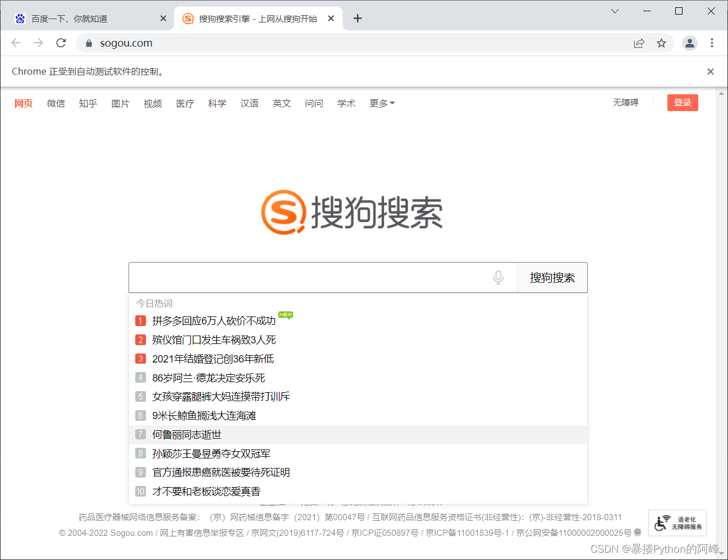
Task: Open the 学术 search category
Action: click(x=346, y=103)
